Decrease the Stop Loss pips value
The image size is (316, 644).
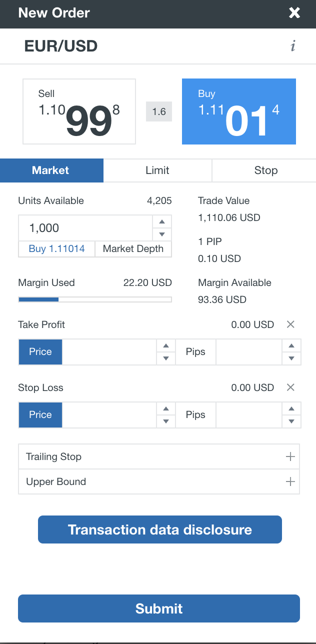291,421
